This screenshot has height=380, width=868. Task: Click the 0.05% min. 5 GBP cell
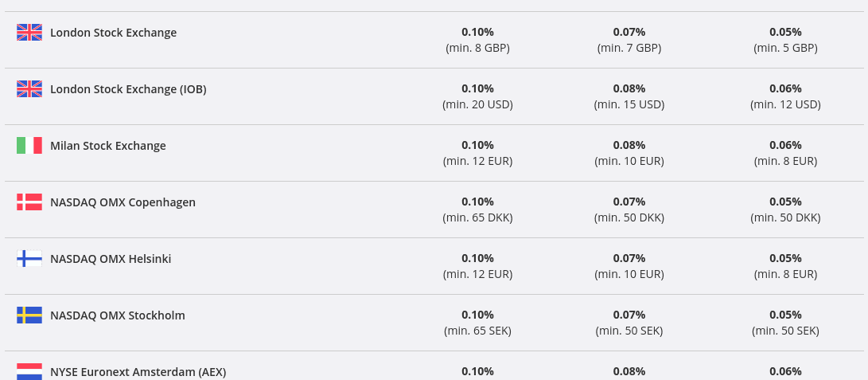[x=785, y=40]
